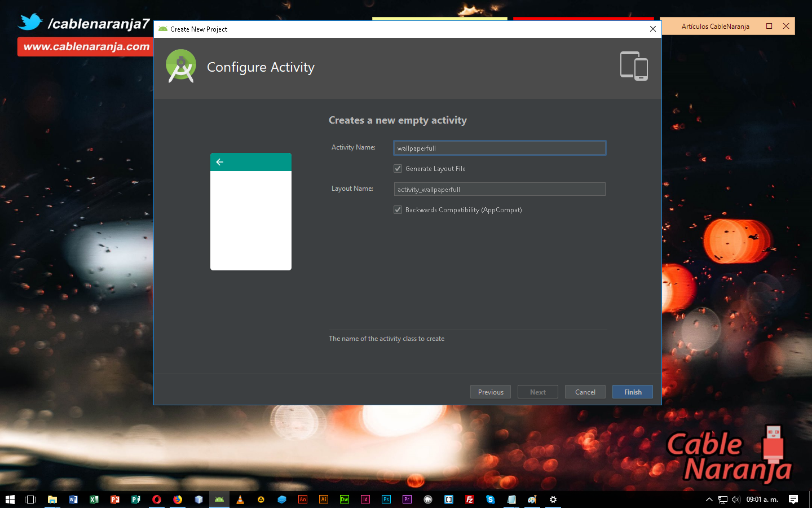Open Opera browser from the taskbar
The width and height of the screenshot is (812, 508).
pyautogui.click(x=157, y=500)
